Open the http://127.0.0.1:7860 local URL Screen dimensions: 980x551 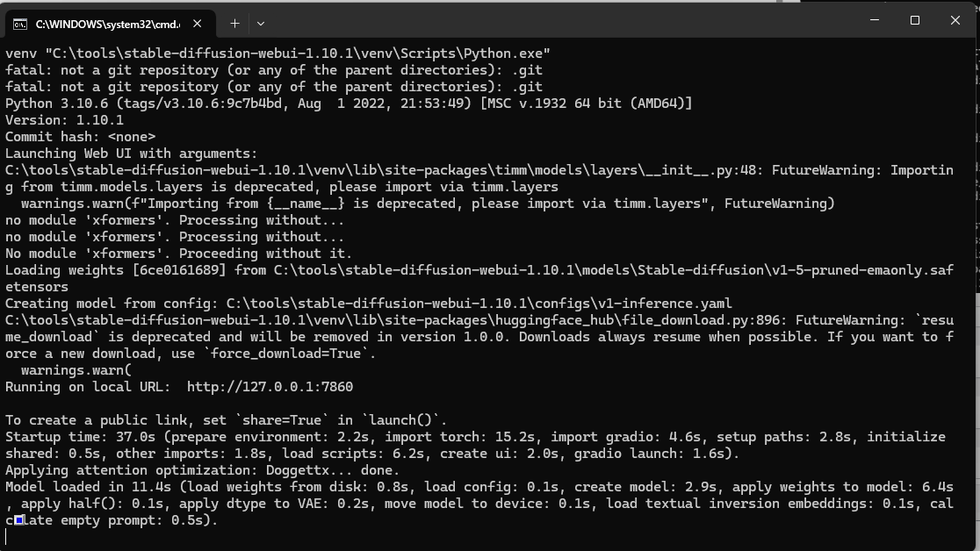(270, 387)
